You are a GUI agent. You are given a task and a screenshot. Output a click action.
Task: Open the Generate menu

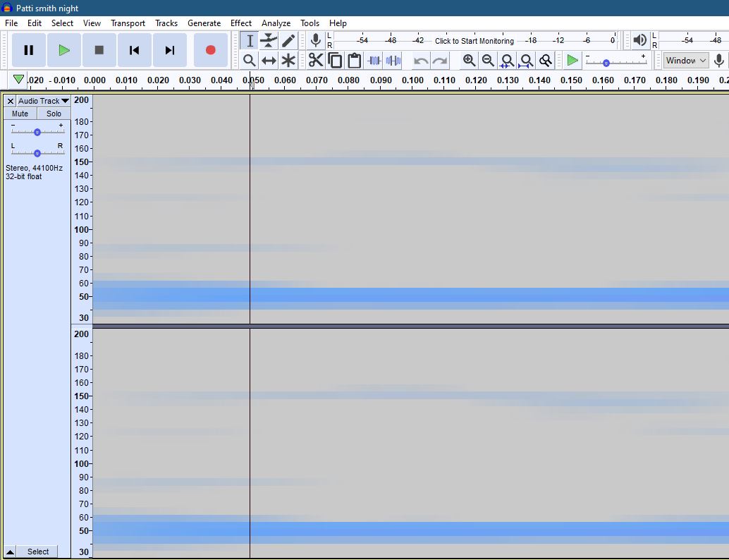point(204,23)
